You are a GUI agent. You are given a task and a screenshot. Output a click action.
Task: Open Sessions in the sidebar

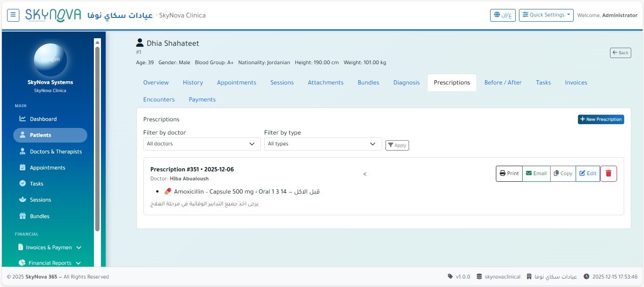tap(40, 200)
